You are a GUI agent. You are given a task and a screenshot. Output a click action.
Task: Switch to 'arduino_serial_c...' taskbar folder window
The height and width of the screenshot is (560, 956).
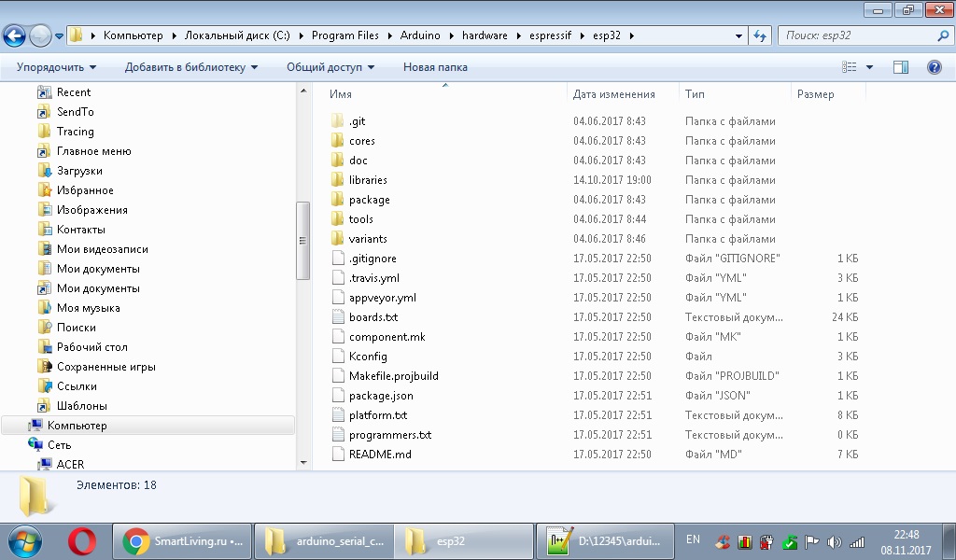pyautogui.click(x=324, y=541)
